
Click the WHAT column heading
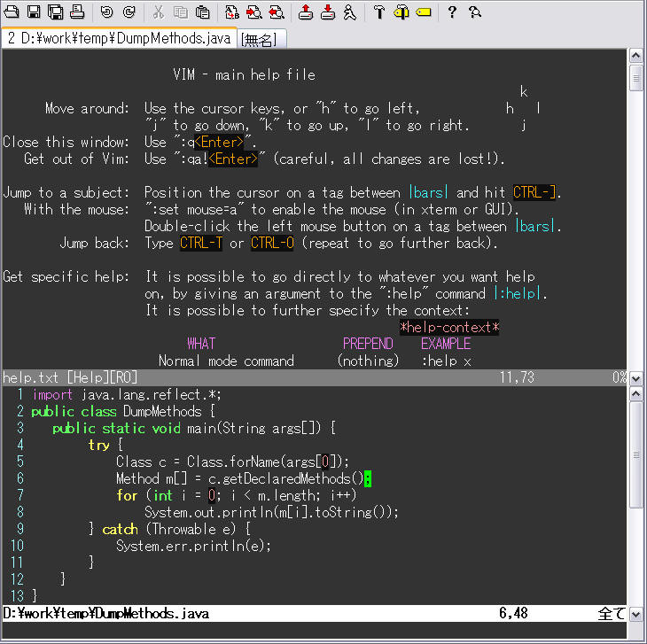pos(201,344)
